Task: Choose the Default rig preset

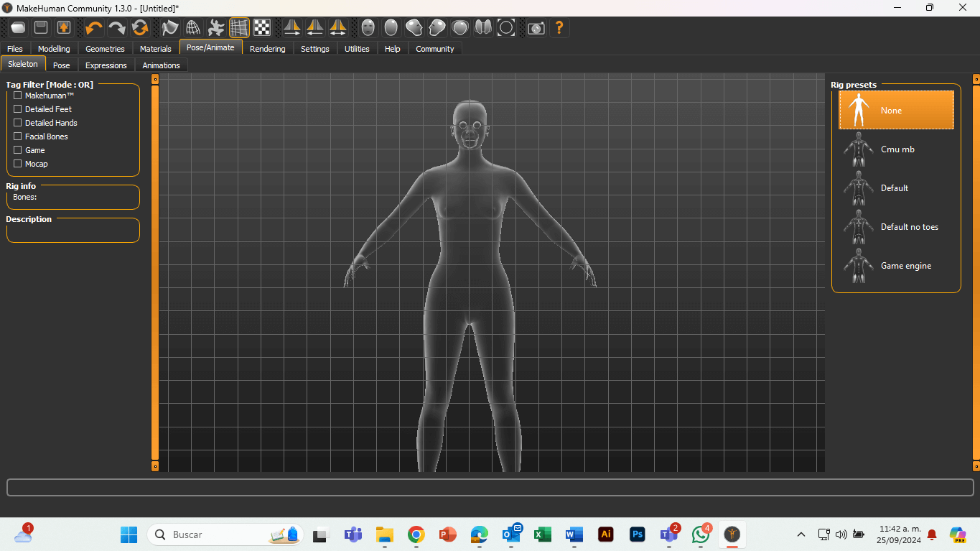Action: [x=896, y=187]
